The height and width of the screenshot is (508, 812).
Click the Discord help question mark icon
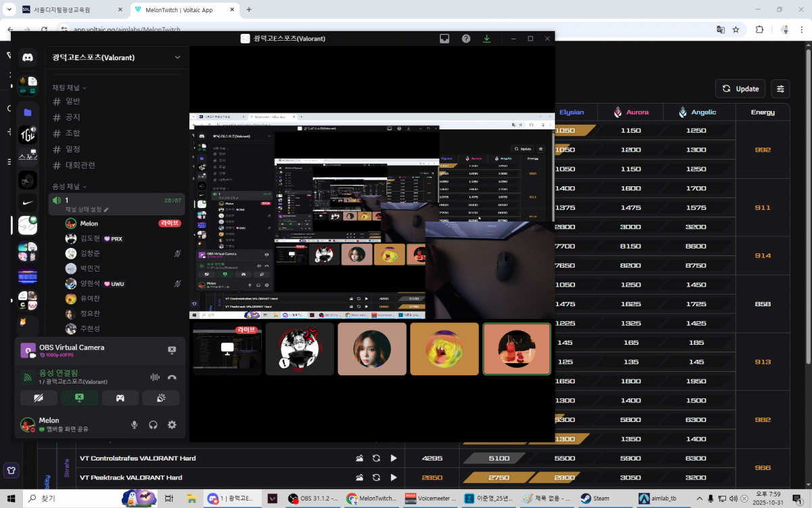tap(466, 39)
